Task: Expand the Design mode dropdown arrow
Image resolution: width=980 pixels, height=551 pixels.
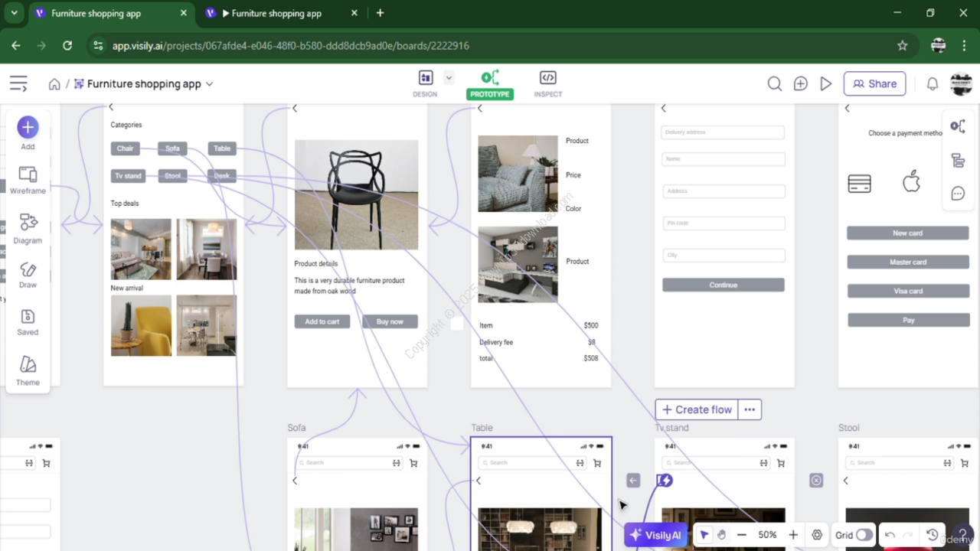Action: click(449, 77)
